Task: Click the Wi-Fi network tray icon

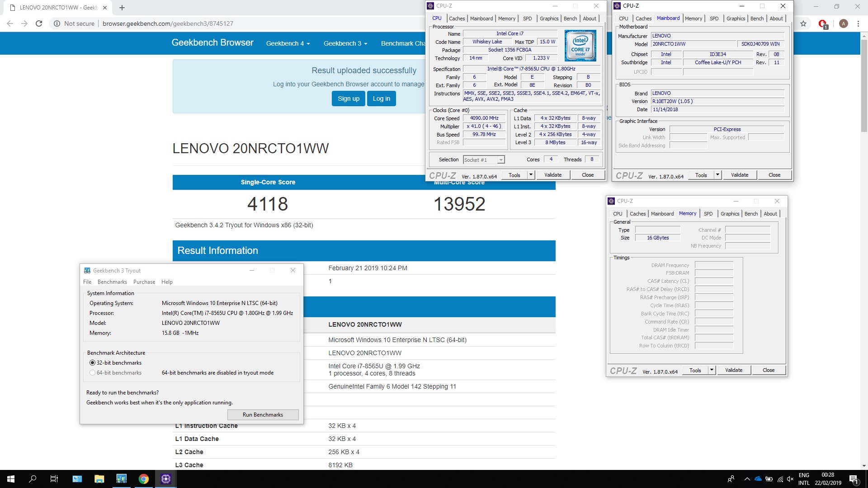Action: click(x=780, y=479)
